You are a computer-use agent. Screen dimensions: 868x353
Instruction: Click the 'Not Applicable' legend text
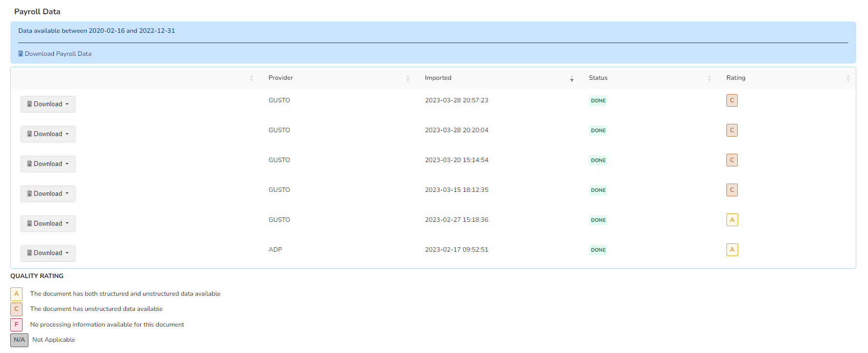(x=54, y=340)
